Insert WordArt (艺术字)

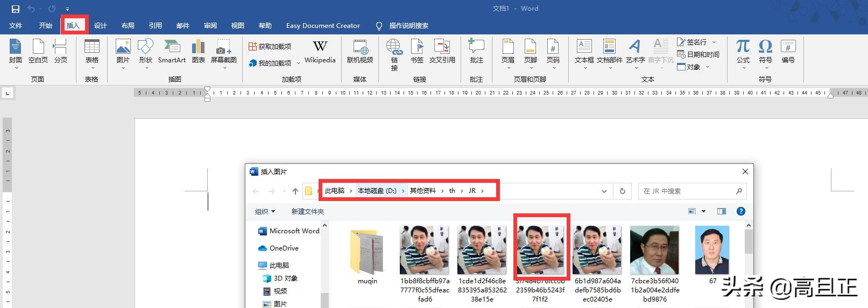point(635,54)
